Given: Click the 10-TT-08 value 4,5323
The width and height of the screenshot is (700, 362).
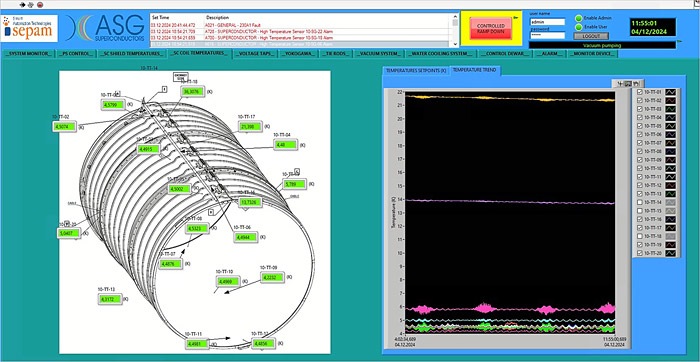Looking at the screenshot, I should [x=197, y=228].
